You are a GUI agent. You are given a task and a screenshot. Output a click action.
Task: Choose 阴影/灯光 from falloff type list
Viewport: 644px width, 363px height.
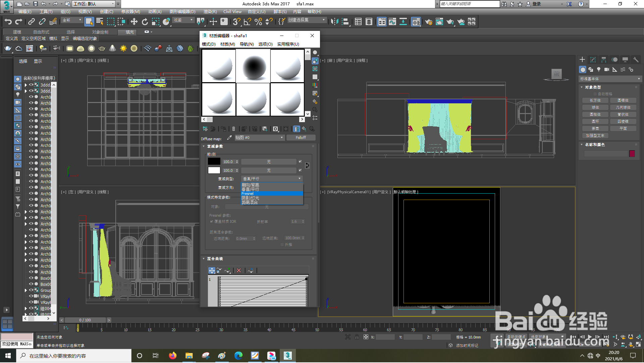pyautogui.click(x=272, y=198)
